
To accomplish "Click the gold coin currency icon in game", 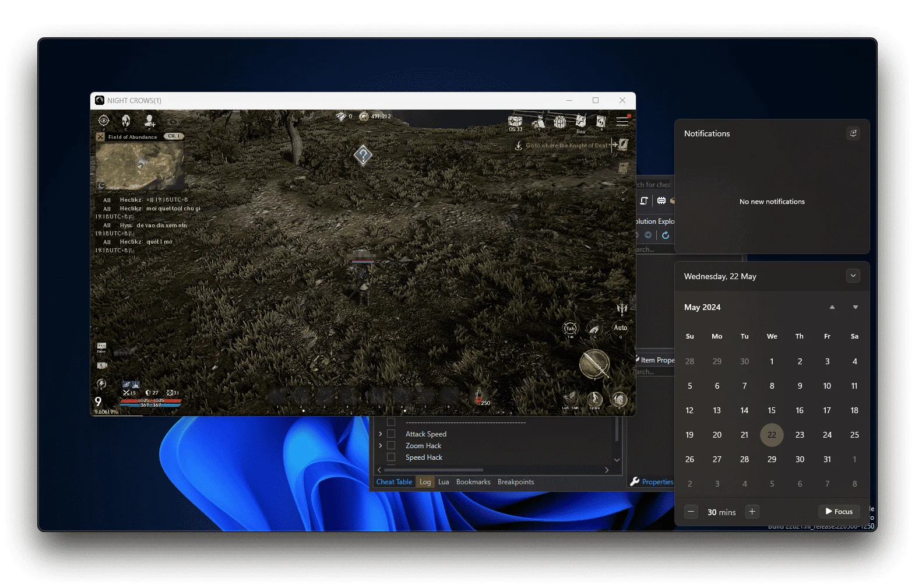I will click(364, 117).
